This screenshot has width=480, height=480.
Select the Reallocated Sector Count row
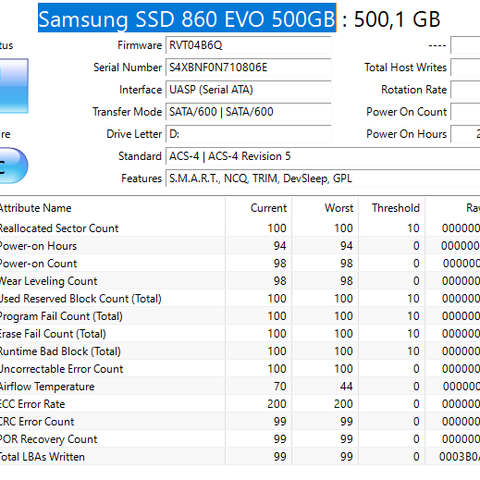tap(240, 228)
